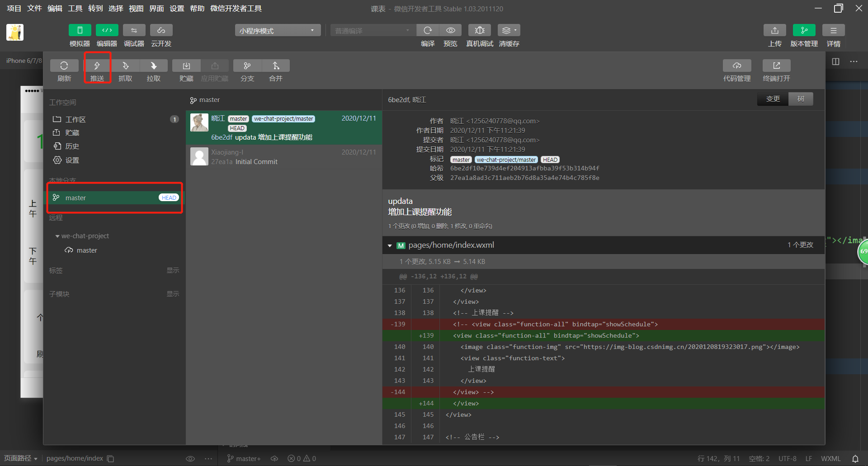Image resolution: width=868 pixels, height=466 pixels.
Task: Click the 上传 upload icon
Action: point(775,30)
